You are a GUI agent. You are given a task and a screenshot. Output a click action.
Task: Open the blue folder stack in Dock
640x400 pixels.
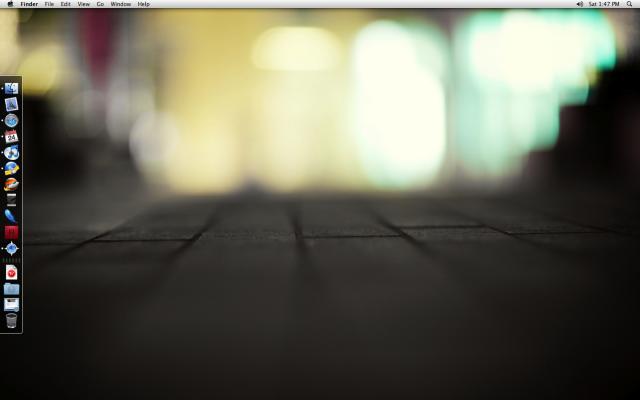tap(11, 289)
